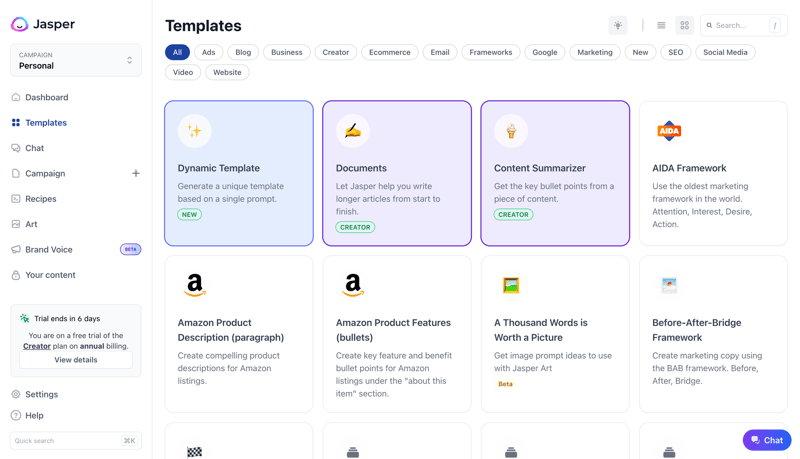Open the Content Summarizer title
The width and height of the screenshot is (800, 459).
pos(540,168)
